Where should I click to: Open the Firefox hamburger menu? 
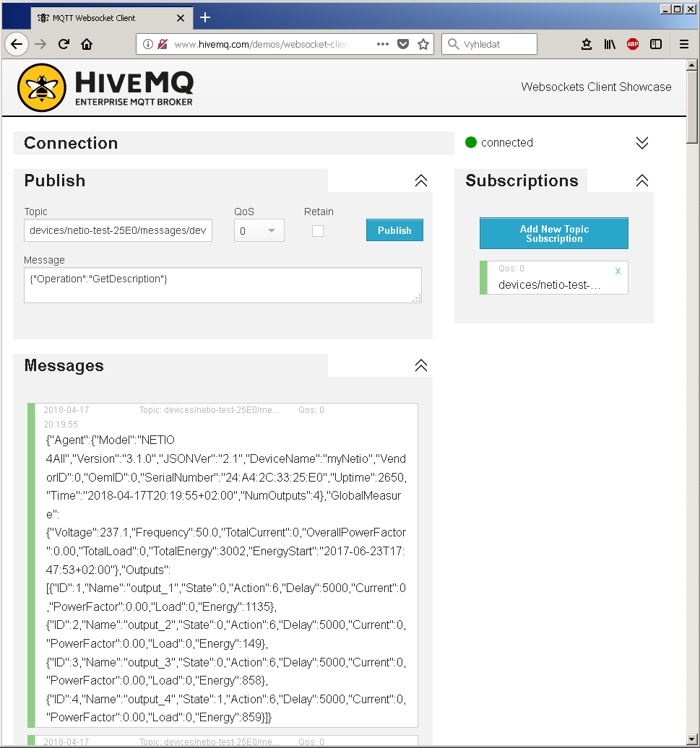point(684,44)
